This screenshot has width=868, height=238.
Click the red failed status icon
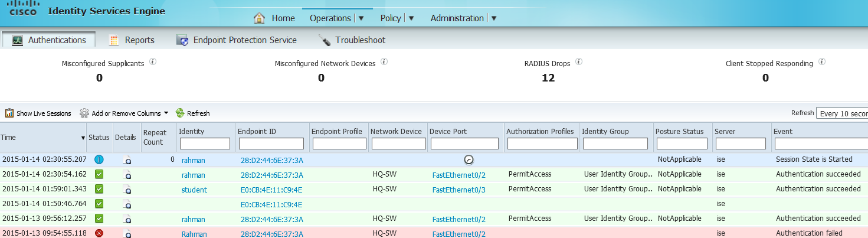(99, 234)
